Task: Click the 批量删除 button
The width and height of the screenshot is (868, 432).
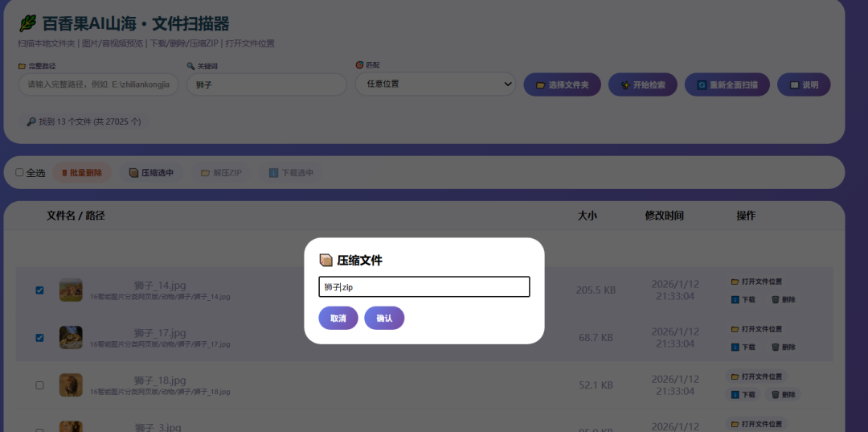Action: tap(82, 173)
